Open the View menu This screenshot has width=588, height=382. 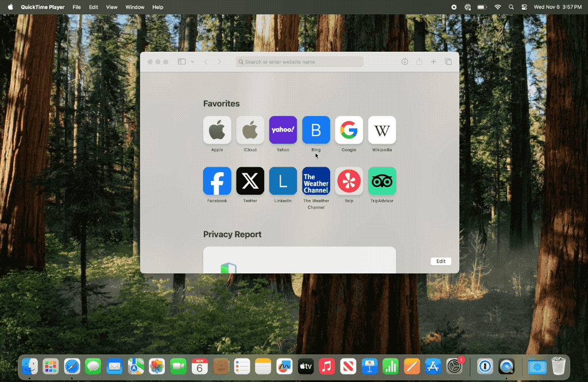point(112,7)
